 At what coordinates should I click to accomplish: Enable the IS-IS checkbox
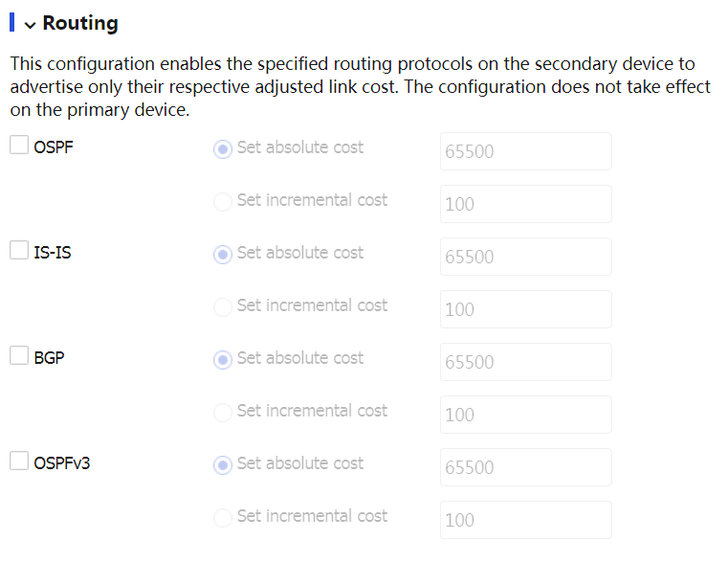coord(19,251)
